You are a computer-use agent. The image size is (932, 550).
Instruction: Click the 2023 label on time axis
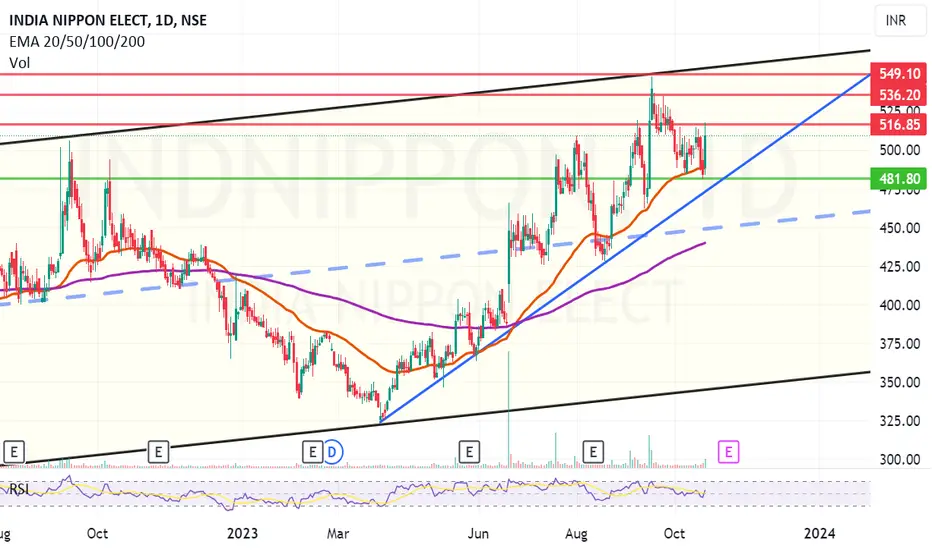[243, 533]
